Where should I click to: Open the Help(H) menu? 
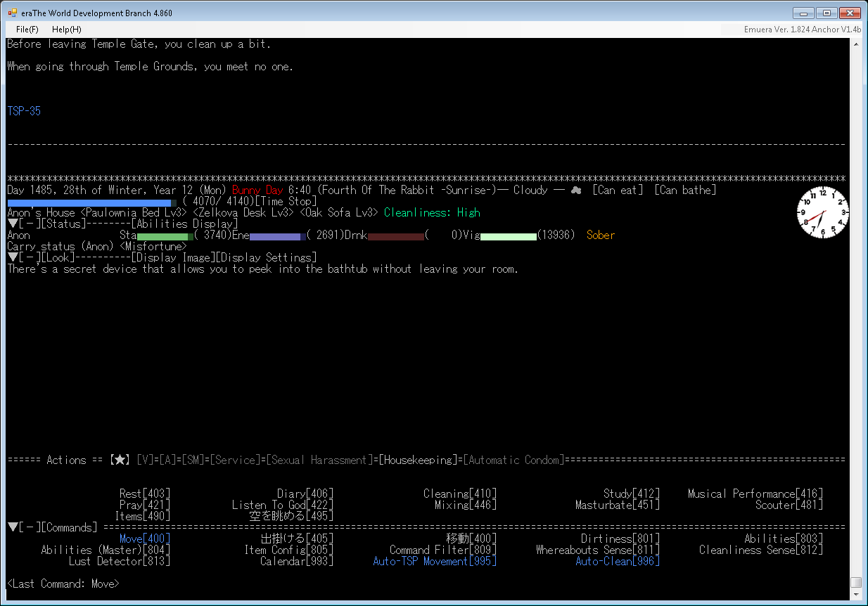(x=66, y=30)
